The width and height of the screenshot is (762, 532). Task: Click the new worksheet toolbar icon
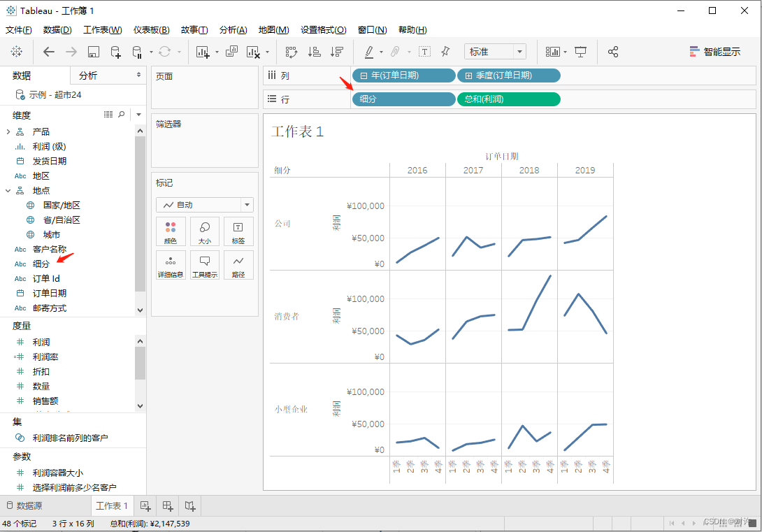tap(203, 52)
